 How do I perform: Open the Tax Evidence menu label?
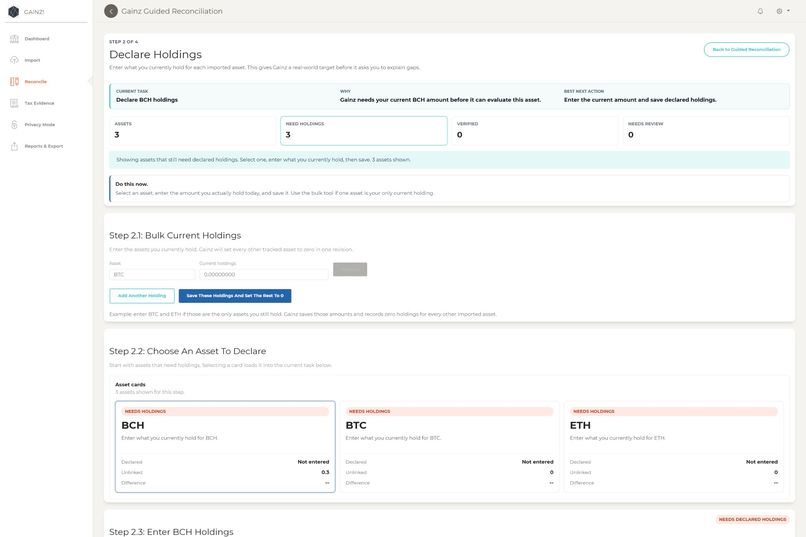40,103
